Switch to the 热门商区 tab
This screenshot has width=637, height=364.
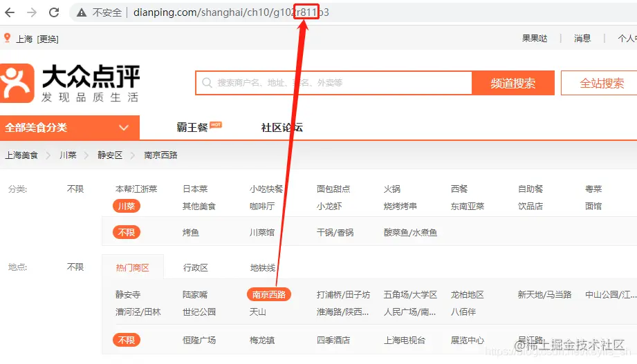click(x=132, y=267)
